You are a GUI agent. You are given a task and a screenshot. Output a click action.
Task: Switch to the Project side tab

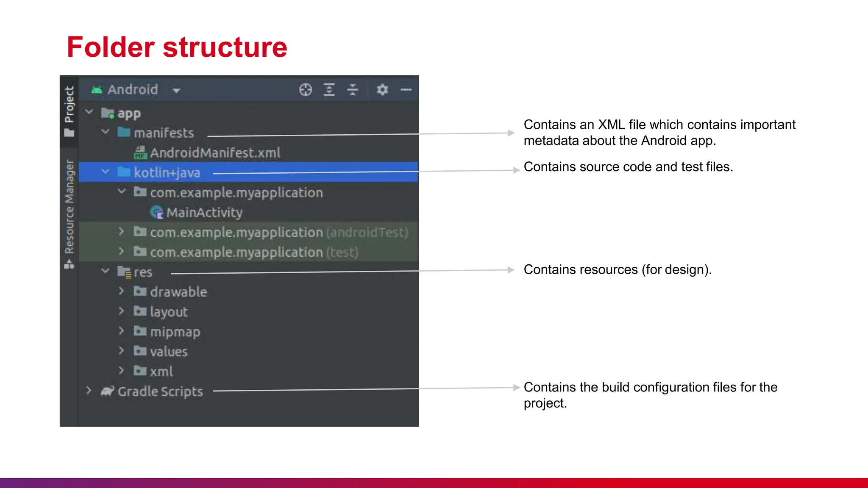(x=69, y=110)
